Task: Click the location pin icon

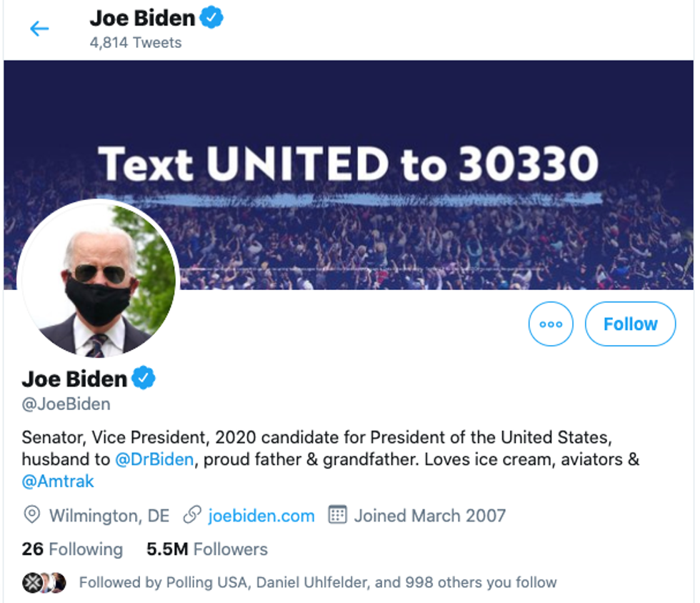Action: tap(31, 515)
